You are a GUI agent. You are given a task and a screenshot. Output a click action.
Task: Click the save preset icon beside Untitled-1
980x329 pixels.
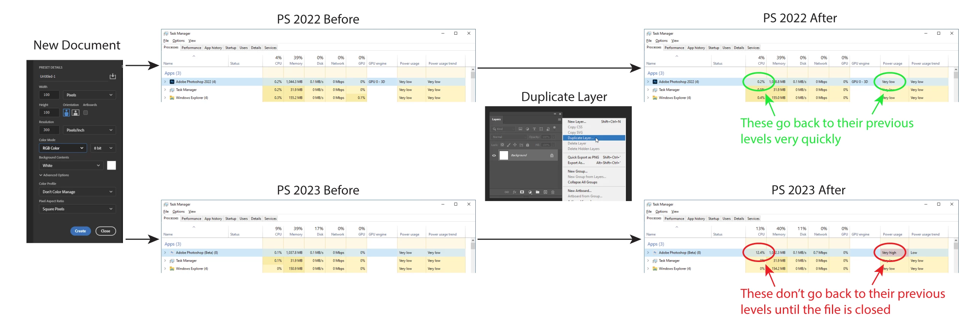(x=113, y=76)
